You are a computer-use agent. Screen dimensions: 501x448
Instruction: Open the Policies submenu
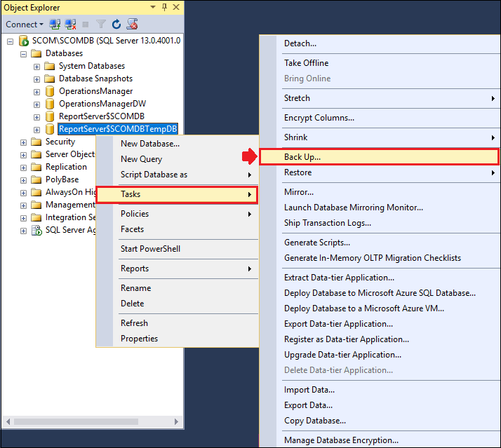tap(178, 214)
